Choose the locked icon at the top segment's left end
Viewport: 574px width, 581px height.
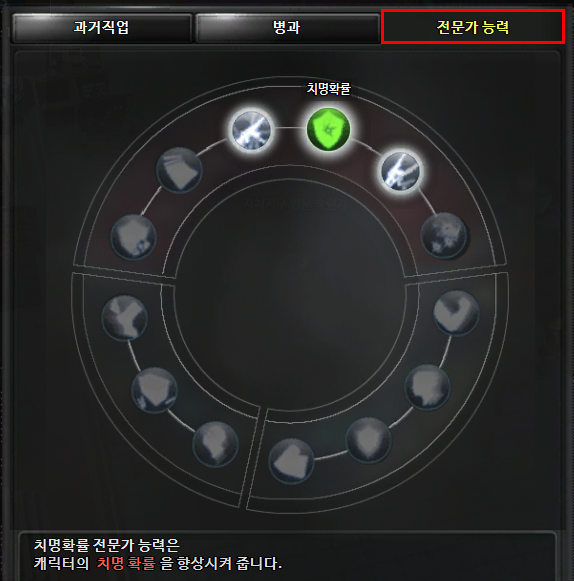(133, 237)
